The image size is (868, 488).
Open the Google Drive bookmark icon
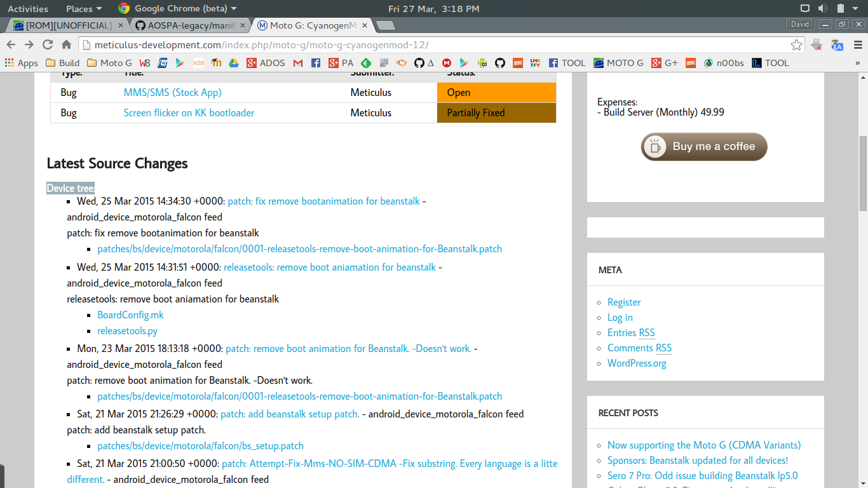click(234, 62)
